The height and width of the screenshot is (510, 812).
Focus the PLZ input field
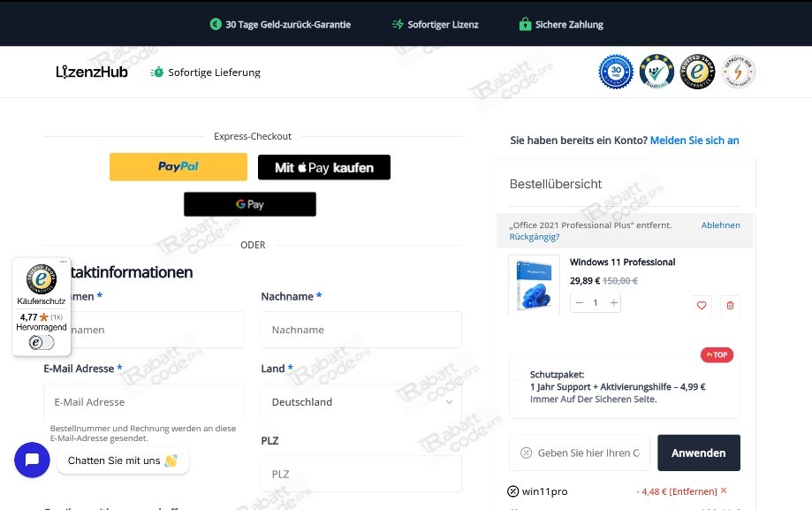[361, 474]
